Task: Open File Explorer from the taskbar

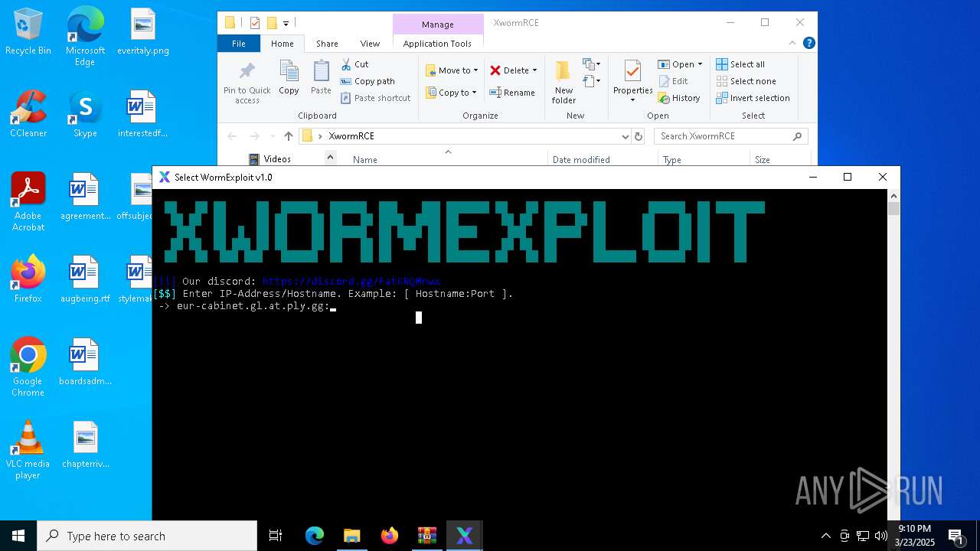Action: (x=351, y=536)
